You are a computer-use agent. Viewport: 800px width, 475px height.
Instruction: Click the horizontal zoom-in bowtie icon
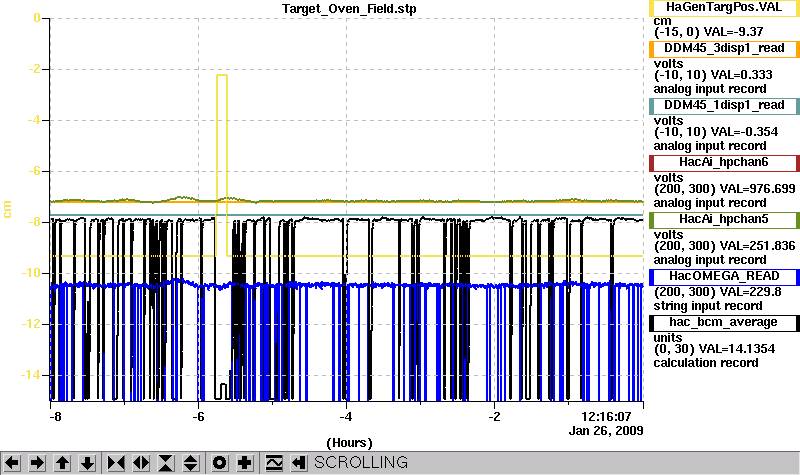click(116, 463)
